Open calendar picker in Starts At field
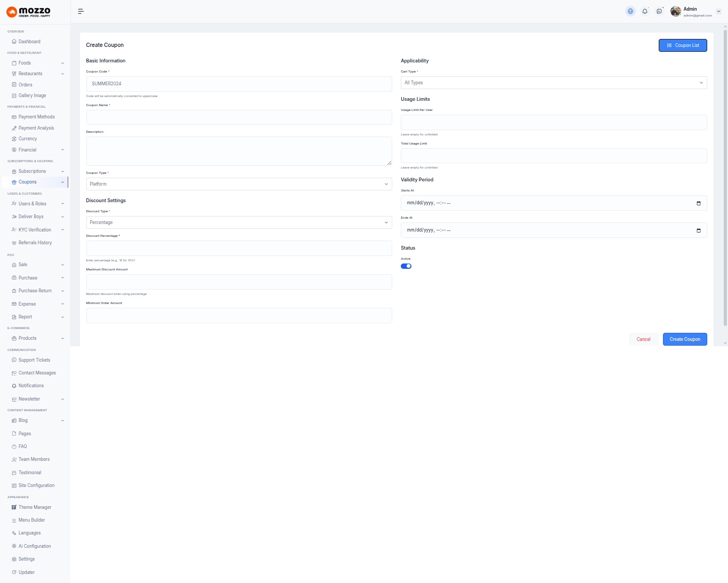 click(x=699, y=203)
